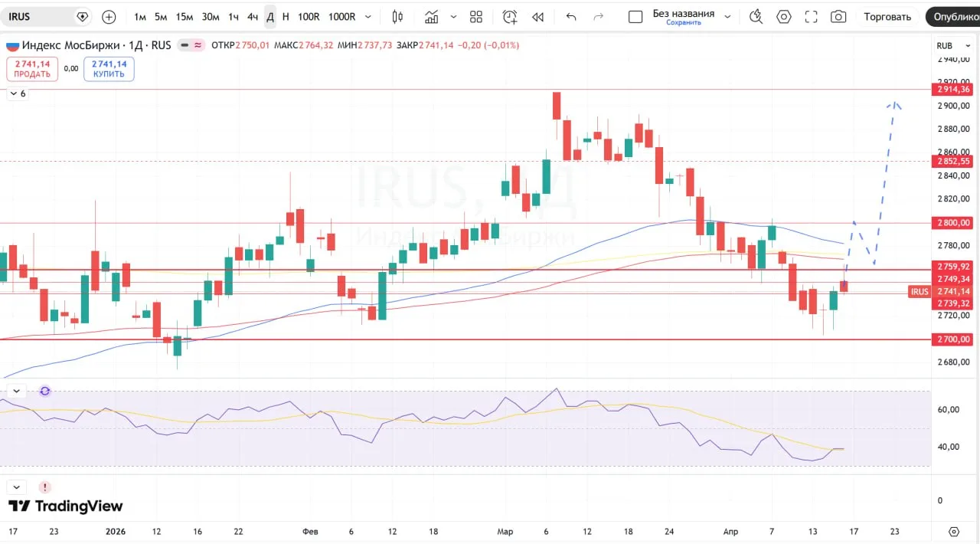980x544 pixels.
Task: Select the 15м timeframe
Action: click(x=185, y=16)
